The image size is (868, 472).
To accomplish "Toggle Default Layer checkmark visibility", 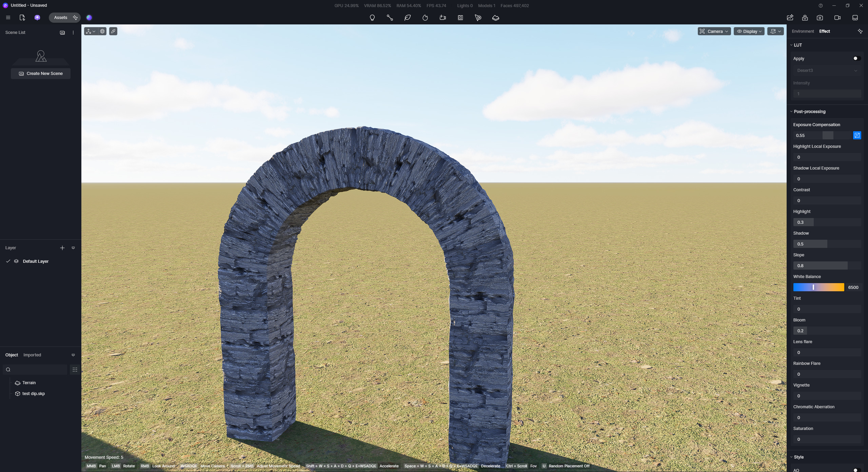I will pyautogui.click(x=8, y=261).
